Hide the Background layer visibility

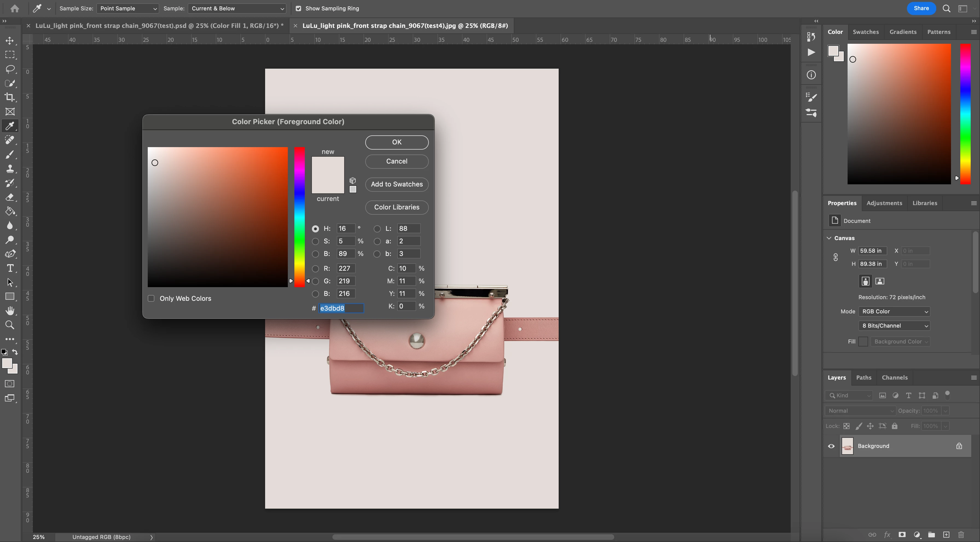point(831,446)
